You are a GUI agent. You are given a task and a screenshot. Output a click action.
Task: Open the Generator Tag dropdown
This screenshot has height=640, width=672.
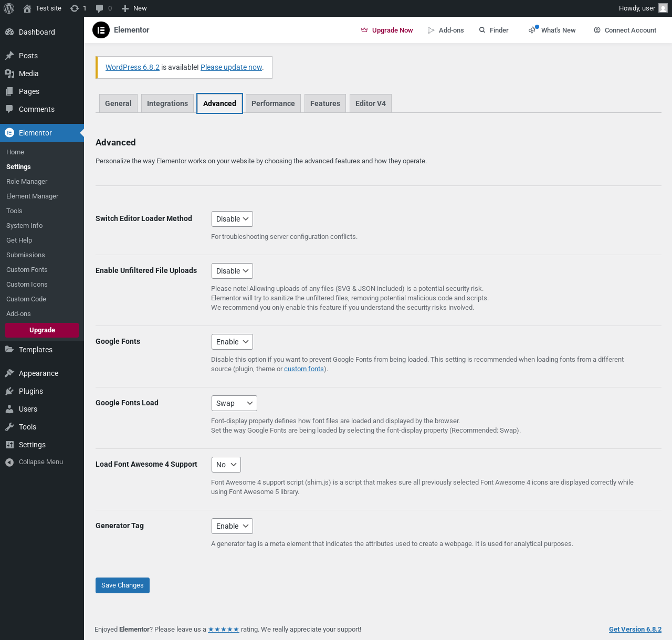(x=232, y=526)
